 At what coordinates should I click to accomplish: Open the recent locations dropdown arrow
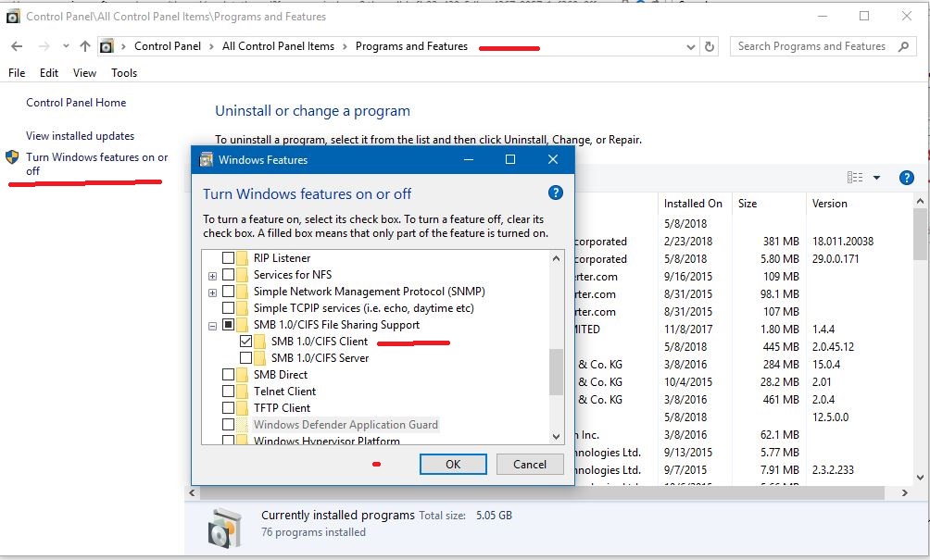point(66,46)
